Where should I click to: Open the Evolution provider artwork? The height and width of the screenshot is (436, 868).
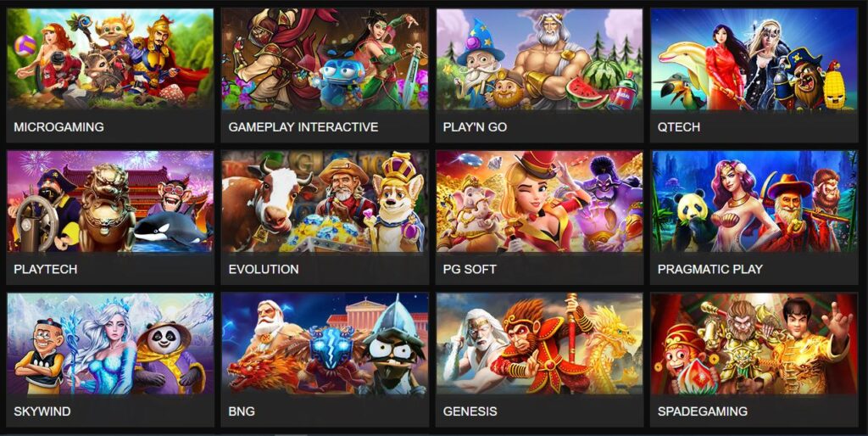click(x=325, y=201)
